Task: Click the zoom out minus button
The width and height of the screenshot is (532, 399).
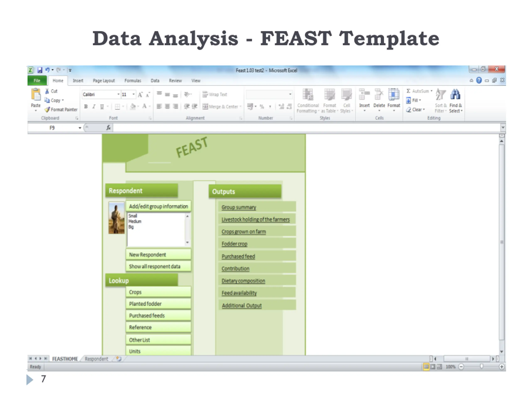Action: pyautogui.click(x=461, y=367)
